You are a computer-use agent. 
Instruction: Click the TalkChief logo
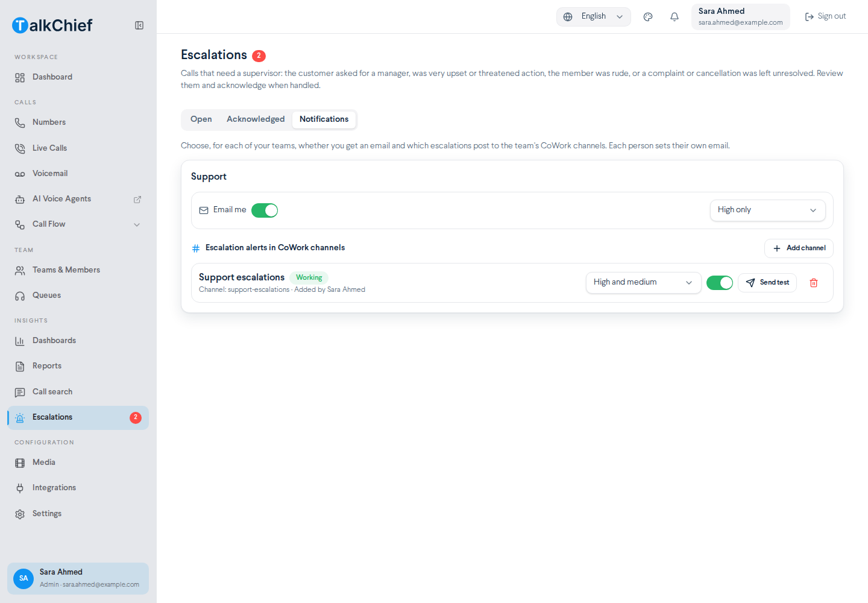(52, 25)
